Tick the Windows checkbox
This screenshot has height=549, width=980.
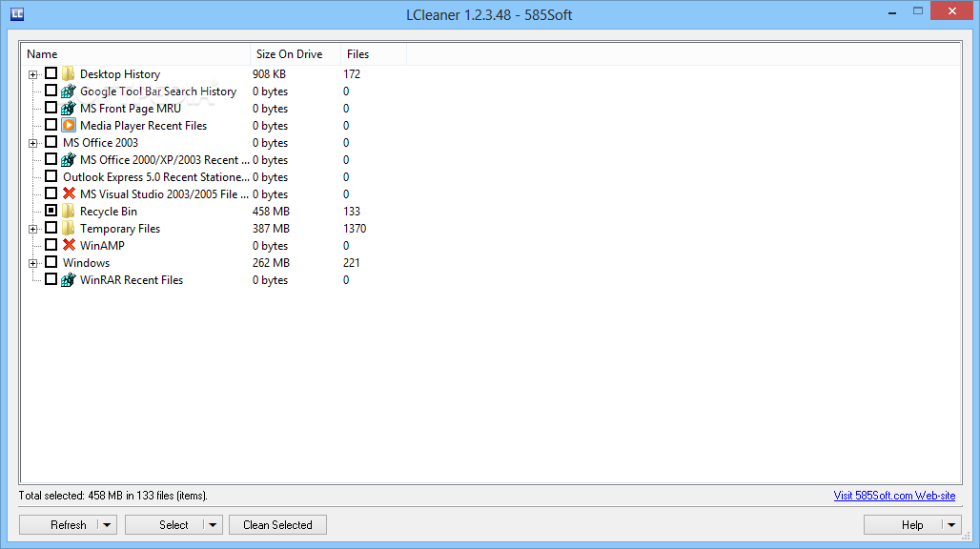(51, 262)
